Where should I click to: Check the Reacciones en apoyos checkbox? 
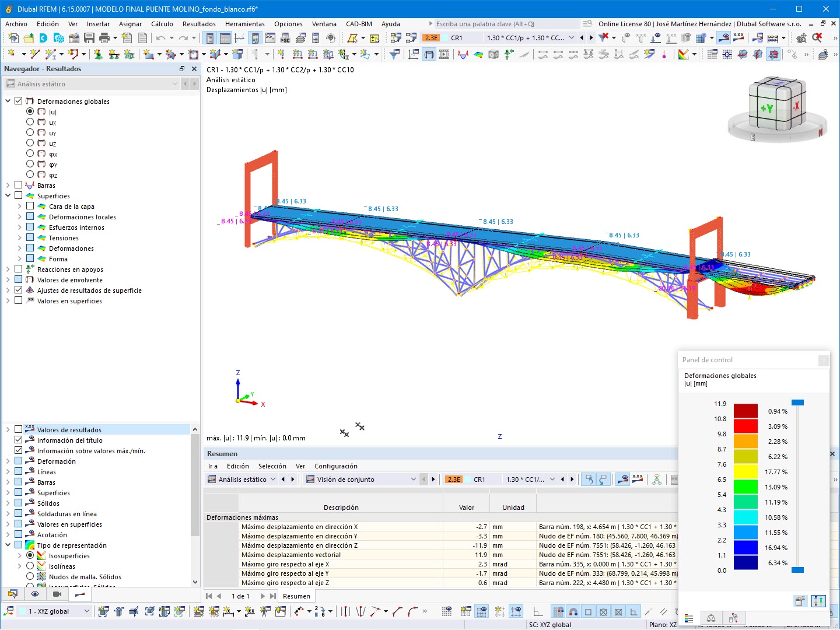click(19, 269)
